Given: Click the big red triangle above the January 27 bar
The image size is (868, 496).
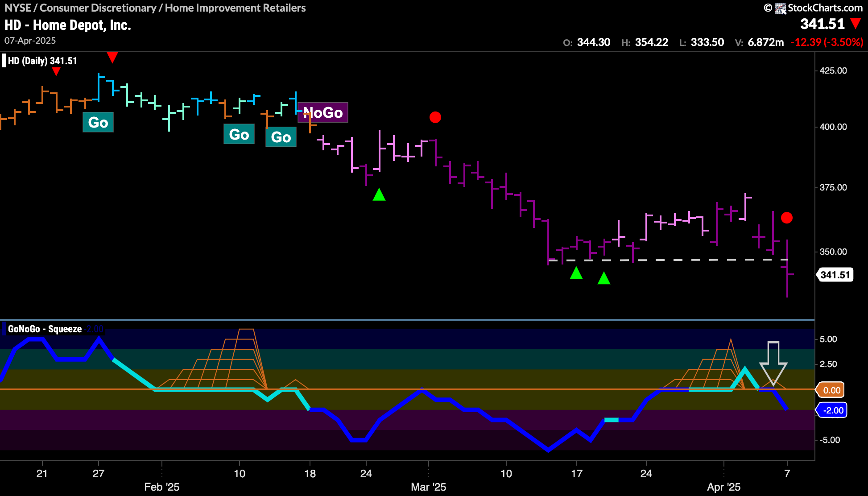Looking at the screenshot, I should (x=112, y=57).
